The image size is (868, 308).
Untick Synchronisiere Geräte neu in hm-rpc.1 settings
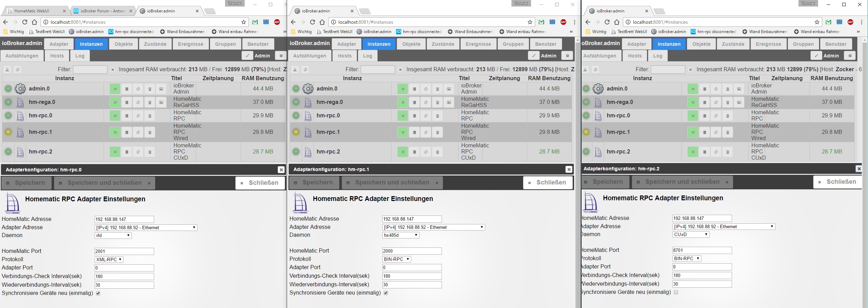[x=386, y=293]
